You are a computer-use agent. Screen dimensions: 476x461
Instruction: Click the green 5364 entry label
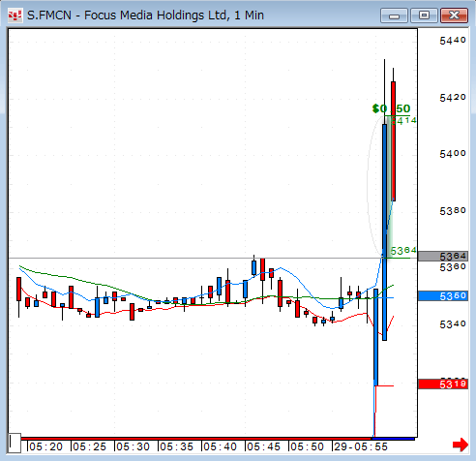(x=403, y=251)
